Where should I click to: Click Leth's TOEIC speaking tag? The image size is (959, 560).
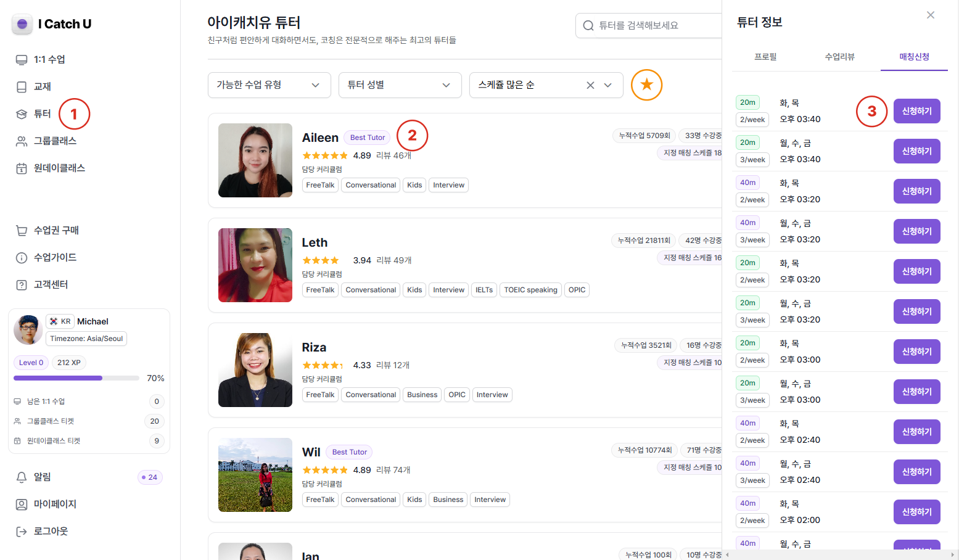(530, 290)
